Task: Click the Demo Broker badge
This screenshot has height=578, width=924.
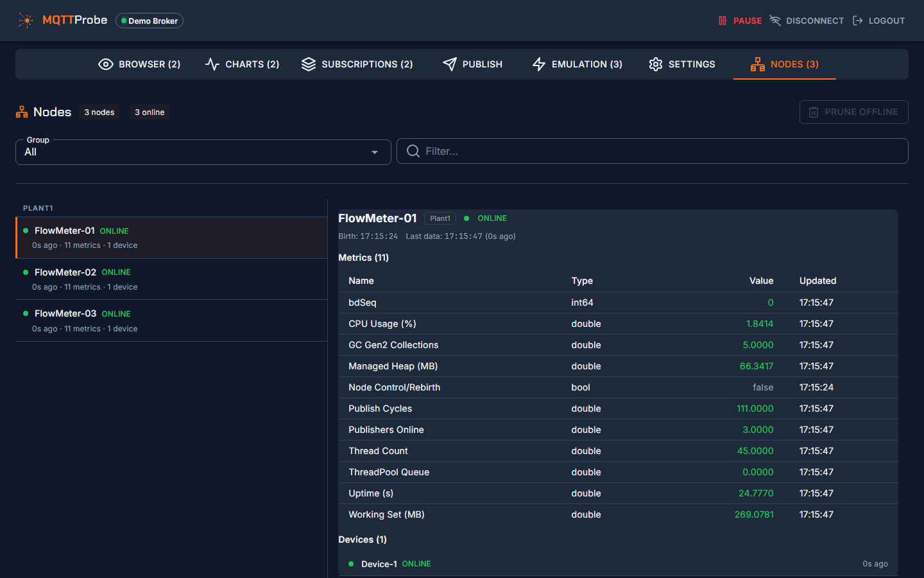Action: 150,21
